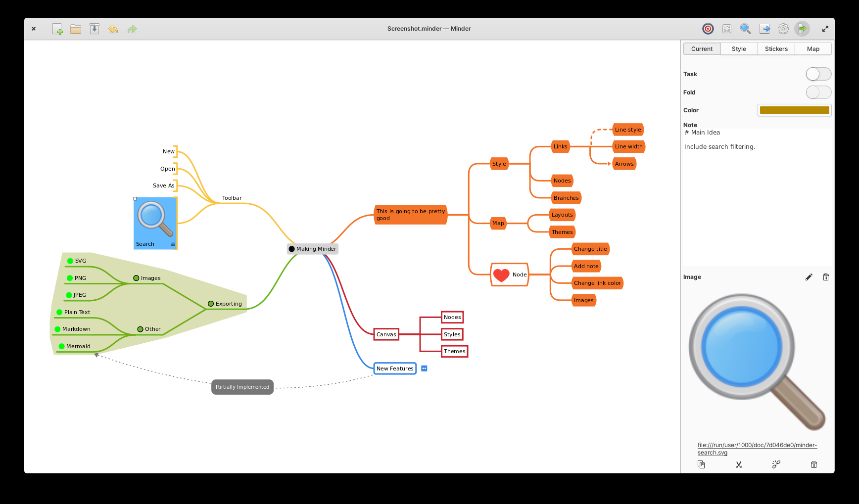Turn on the Fold switch
Image resolution: width=859 pixels, height=504 pixels.
pos(818,92)
